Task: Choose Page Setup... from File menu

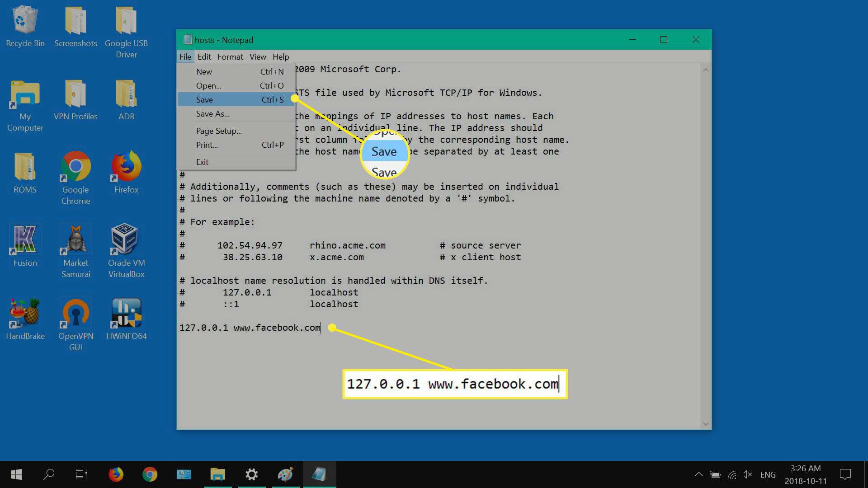Action: click(236, 131)
